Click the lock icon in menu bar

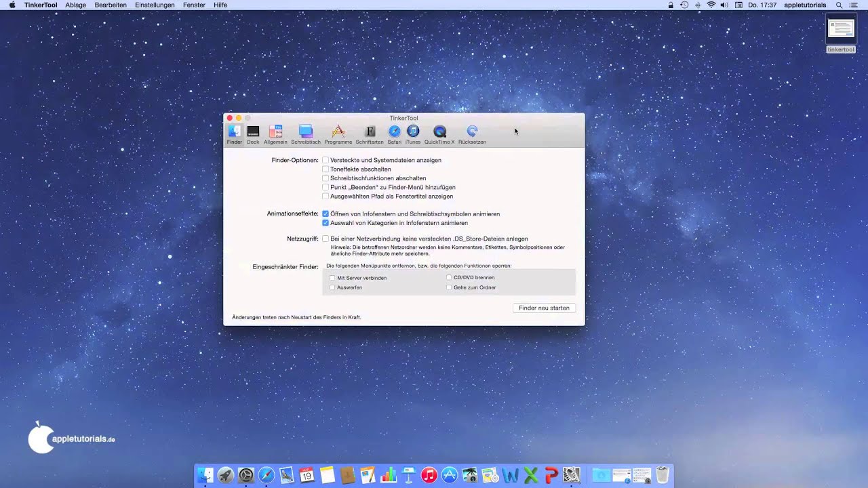pyautogui.click(x=671, y=5)
